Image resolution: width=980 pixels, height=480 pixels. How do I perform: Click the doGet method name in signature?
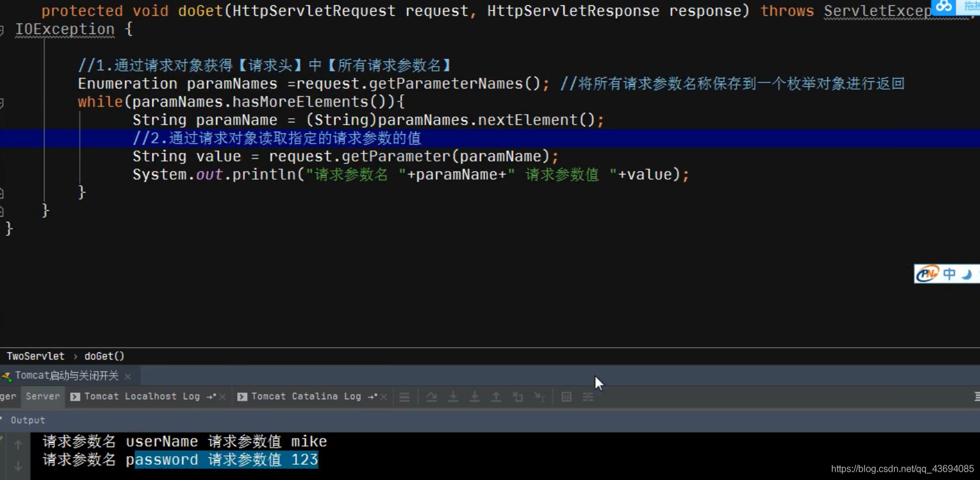pos(200,11)
